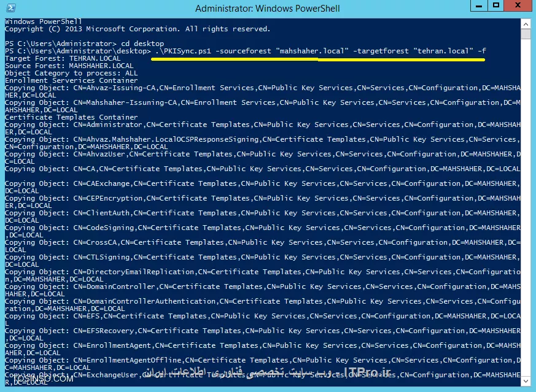Click the 'CN=Mahshaher-Issuning-CA' copying line
The image size is (536, 392).
(x=263, y=106)
